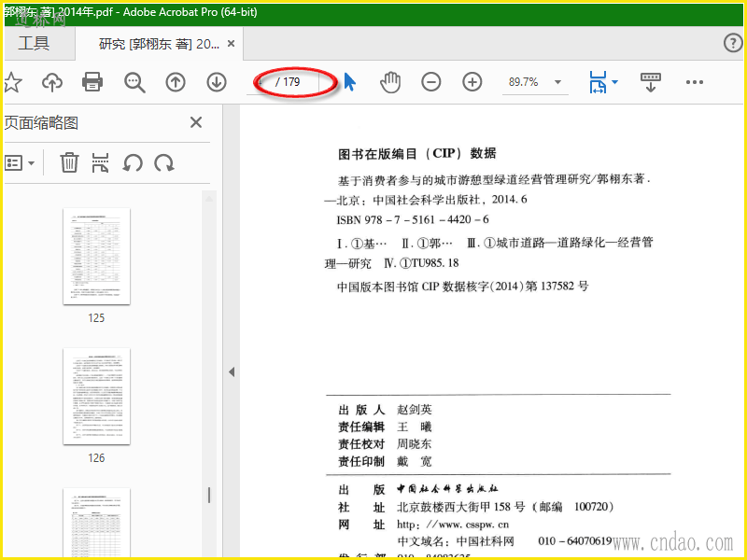Select page 126 thumbnail
This screenshot has height=560, width=747.
(97, 396)
